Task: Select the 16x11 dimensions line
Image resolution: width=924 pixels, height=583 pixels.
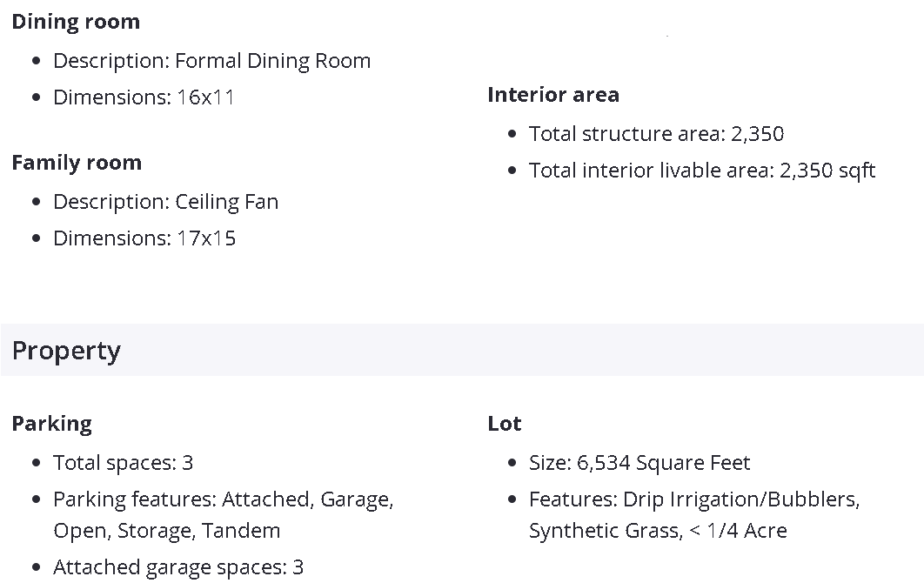Action: (x=144, y=97)
